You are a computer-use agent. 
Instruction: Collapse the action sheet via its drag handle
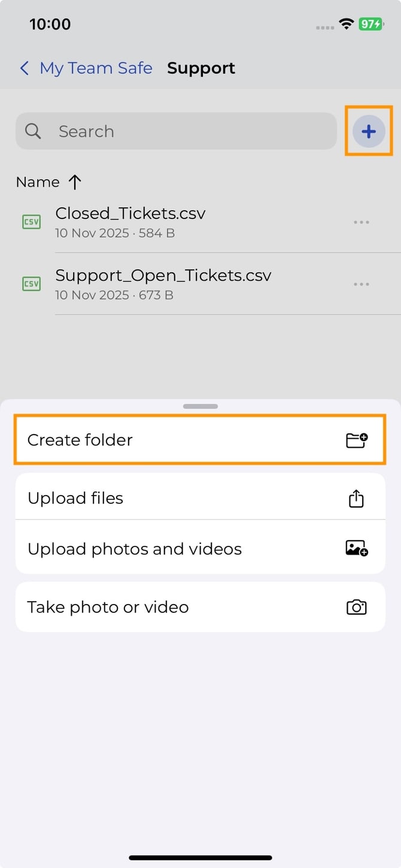200,406
